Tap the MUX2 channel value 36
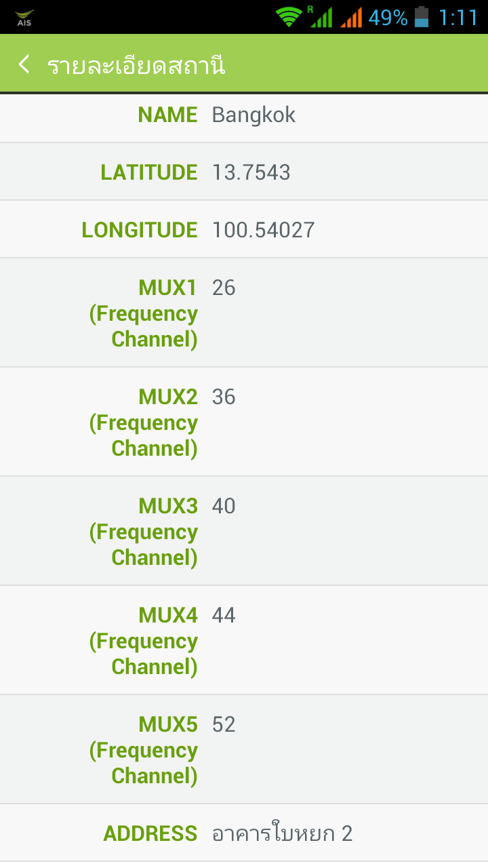 (224, 397)
